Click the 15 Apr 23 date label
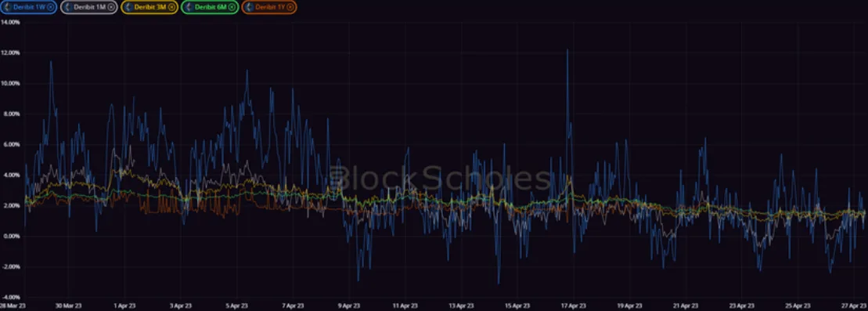The width and height of the screenshot is (868, 311). click(517, 306)
